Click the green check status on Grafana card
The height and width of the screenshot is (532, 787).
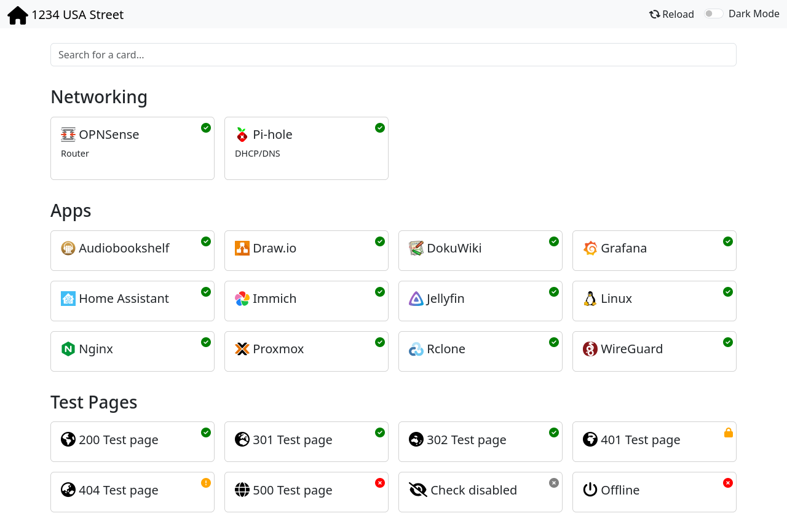tap(728, 241)
